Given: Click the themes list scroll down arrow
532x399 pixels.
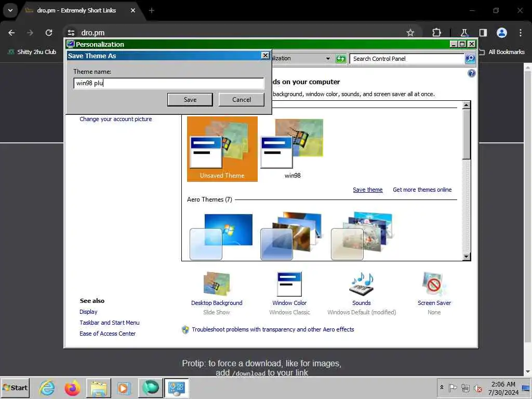Looking at the screenshot, I should 467,257.
